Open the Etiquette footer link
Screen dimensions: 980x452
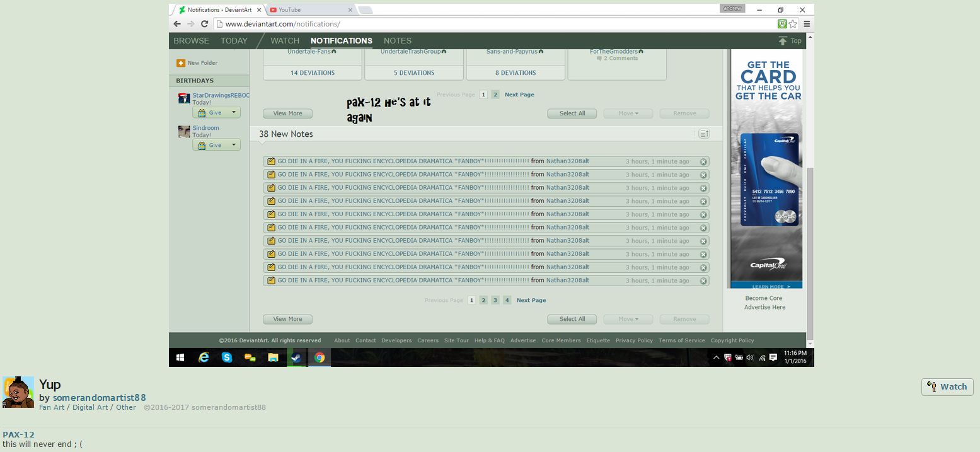click(x=598, y=340)
